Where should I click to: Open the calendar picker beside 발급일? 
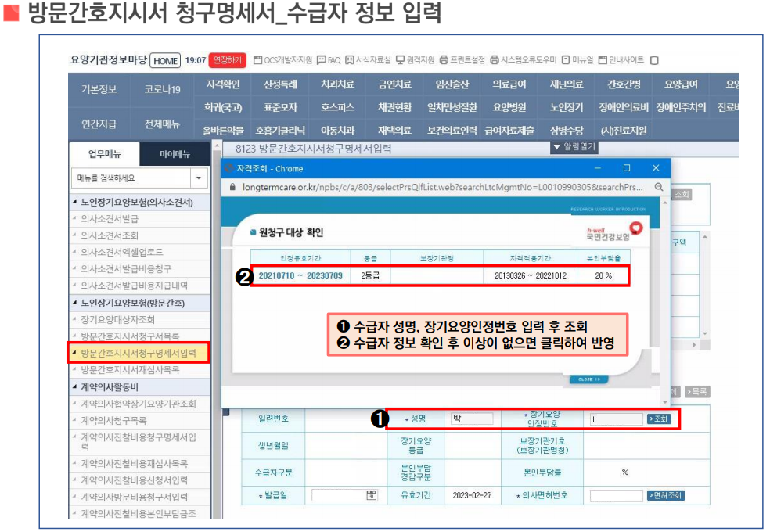pyautogui.click(x=371, y=495)
